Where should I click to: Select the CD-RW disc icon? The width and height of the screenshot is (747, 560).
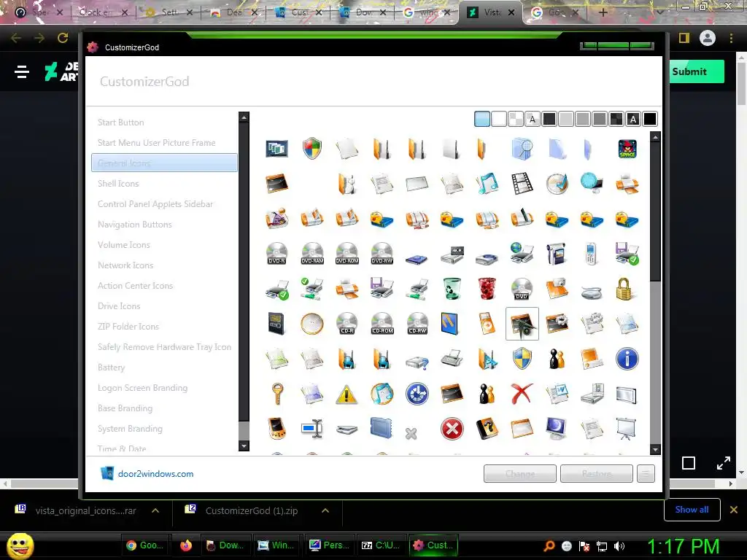pyautogui.click(x=417, y=323)
